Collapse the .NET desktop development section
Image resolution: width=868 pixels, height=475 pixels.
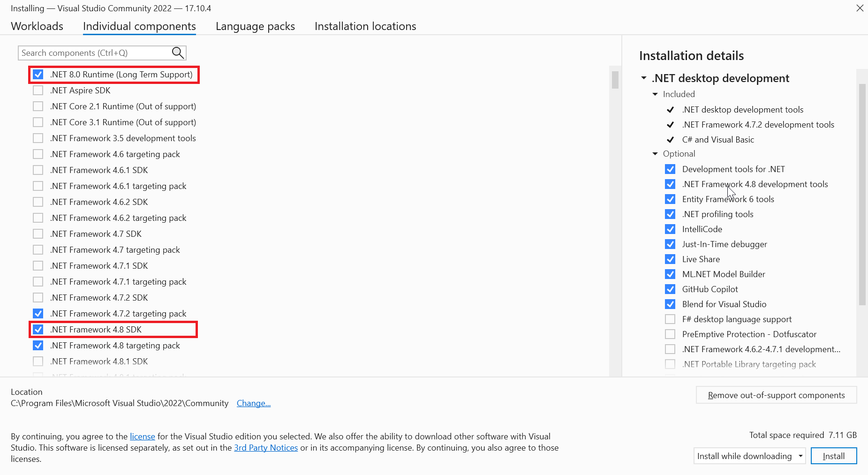(x=644, y=78)
